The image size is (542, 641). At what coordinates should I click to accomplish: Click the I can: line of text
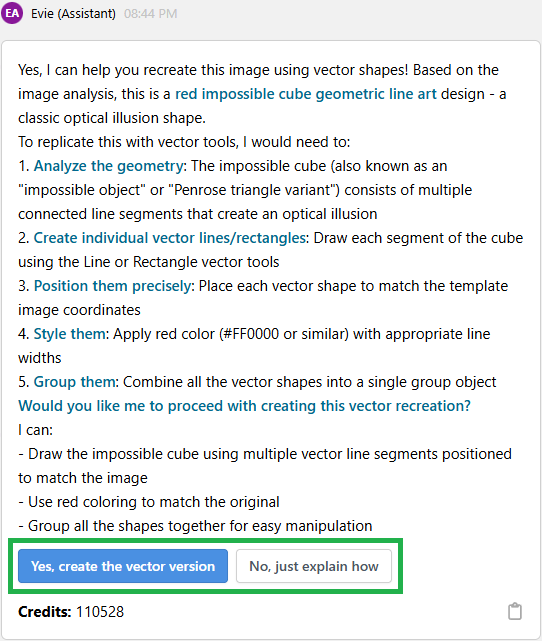coord(36,430)
